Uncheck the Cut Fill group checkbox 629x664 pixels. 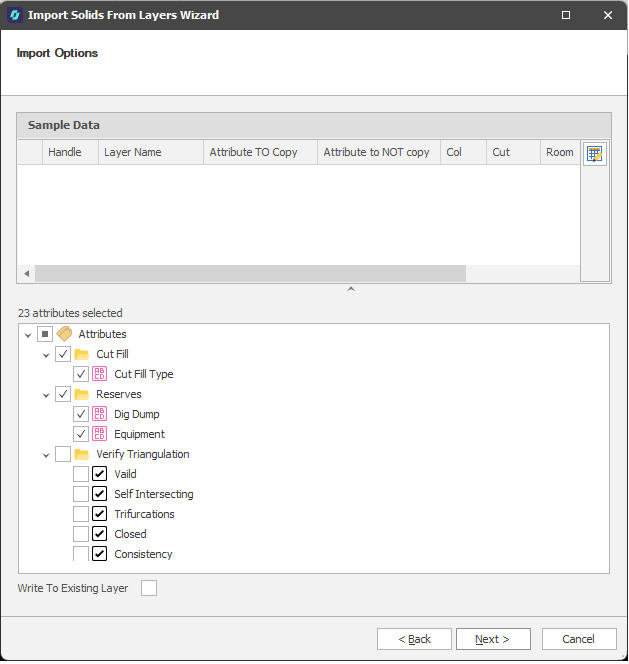pyautogui.click(x=63, y=354)
